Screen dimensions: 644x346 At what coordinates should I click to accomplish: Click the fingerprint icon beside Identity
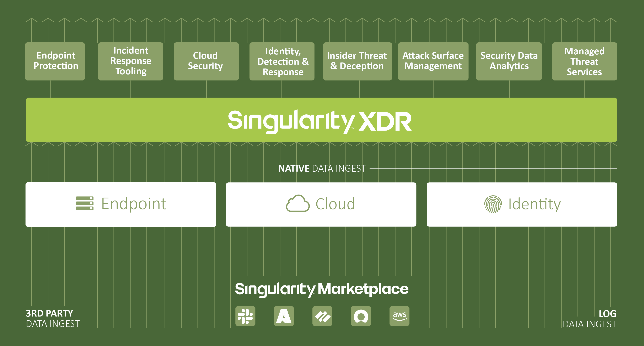tap(493, 204)
